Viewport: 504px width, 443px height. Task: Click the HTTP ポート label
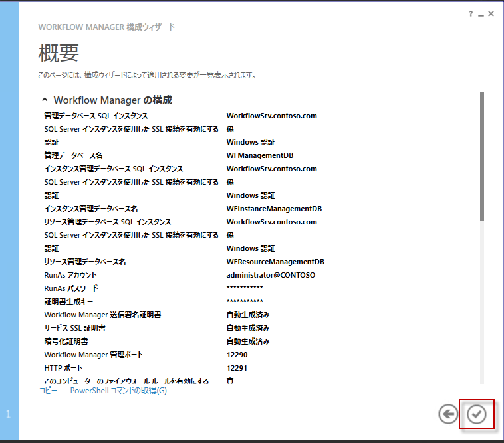[x=63, y=368]
